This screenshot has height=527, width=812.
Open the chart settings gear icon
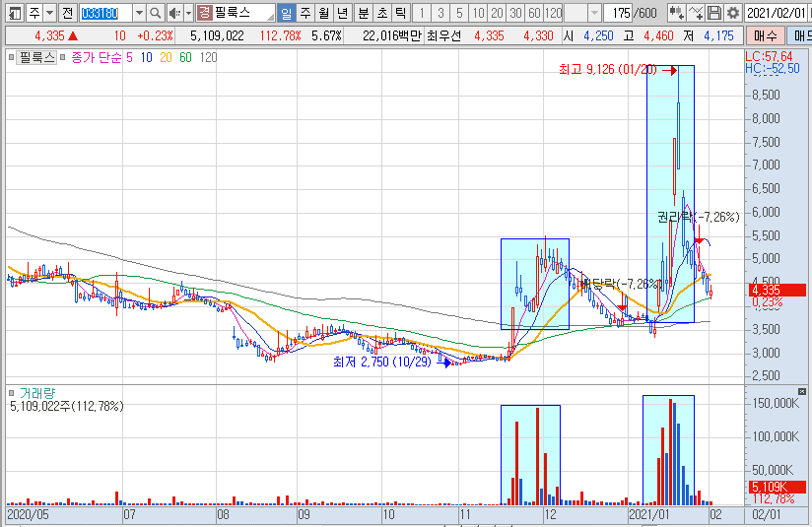click(x=732, y=14)
